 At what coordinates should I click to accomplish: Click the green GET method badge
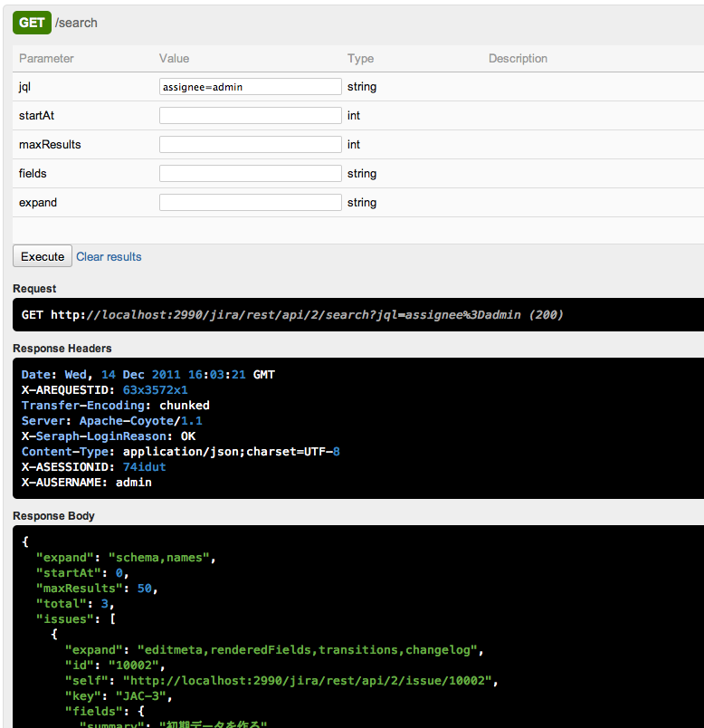pyautogui.click(x=32, y=23)
